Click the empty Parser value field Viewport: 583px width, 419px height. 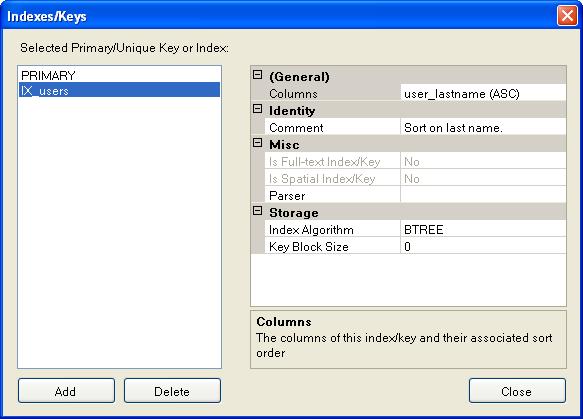tap(483, 195)
